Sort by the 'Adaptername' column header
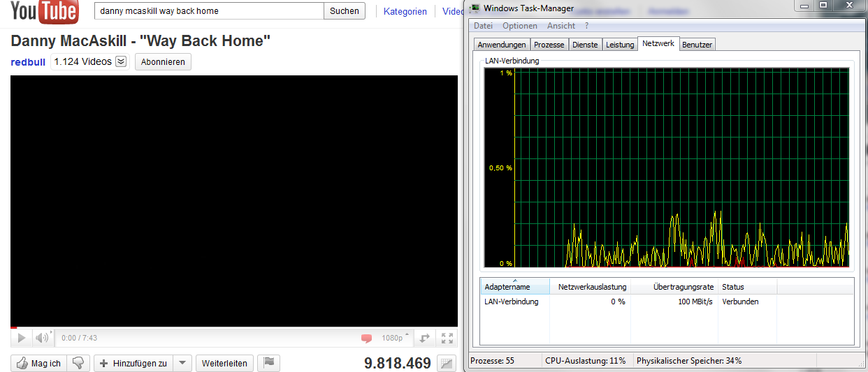This screenshot has width=868, height=372. [515, 287]
